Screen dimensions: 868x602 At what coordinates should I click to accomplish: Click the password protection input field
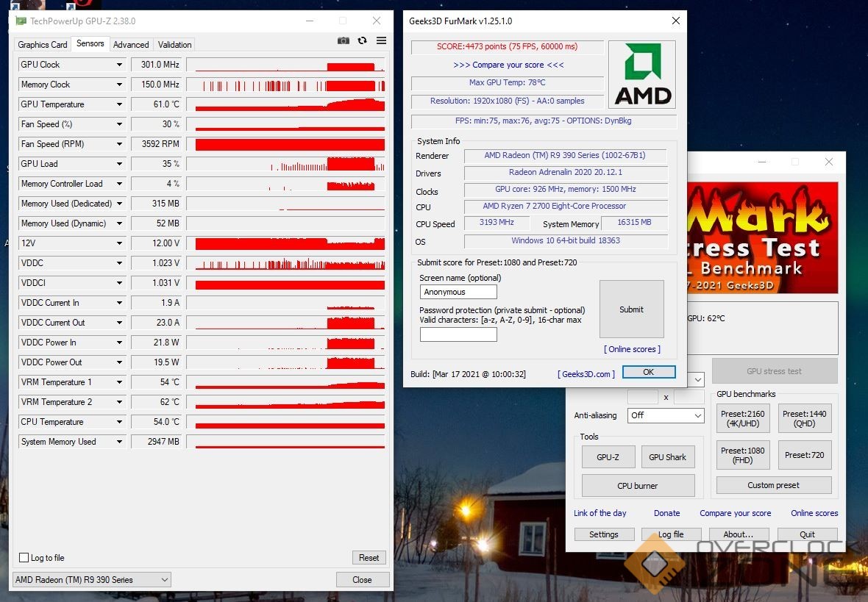[458, 334]
